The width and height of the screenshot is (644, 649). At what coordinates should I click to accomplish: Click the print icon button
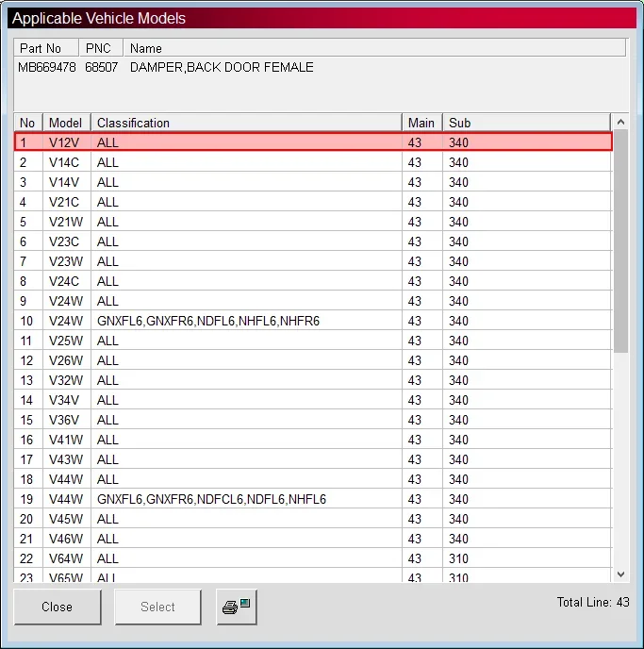point(236,607)
